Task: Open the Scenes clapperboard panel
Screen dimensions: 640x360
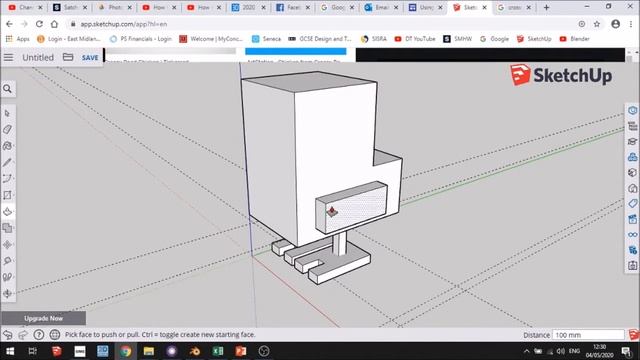Action: 632,219
